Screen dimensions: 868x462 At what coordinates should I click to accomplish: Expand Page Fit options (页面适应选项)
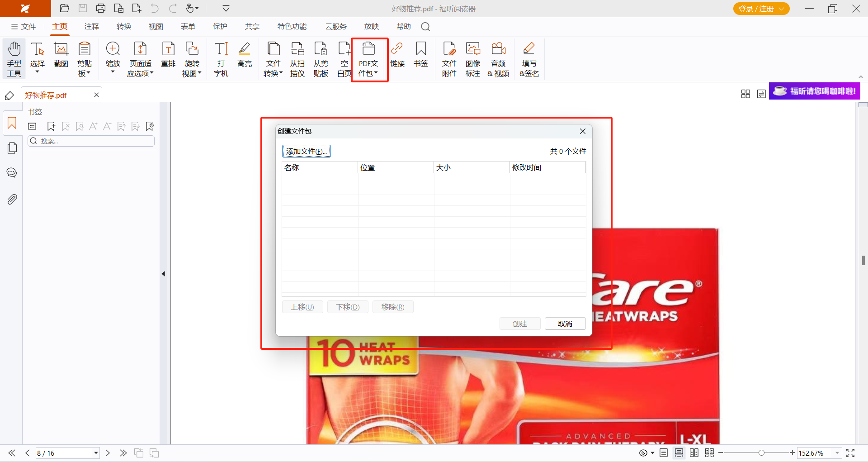151,72
